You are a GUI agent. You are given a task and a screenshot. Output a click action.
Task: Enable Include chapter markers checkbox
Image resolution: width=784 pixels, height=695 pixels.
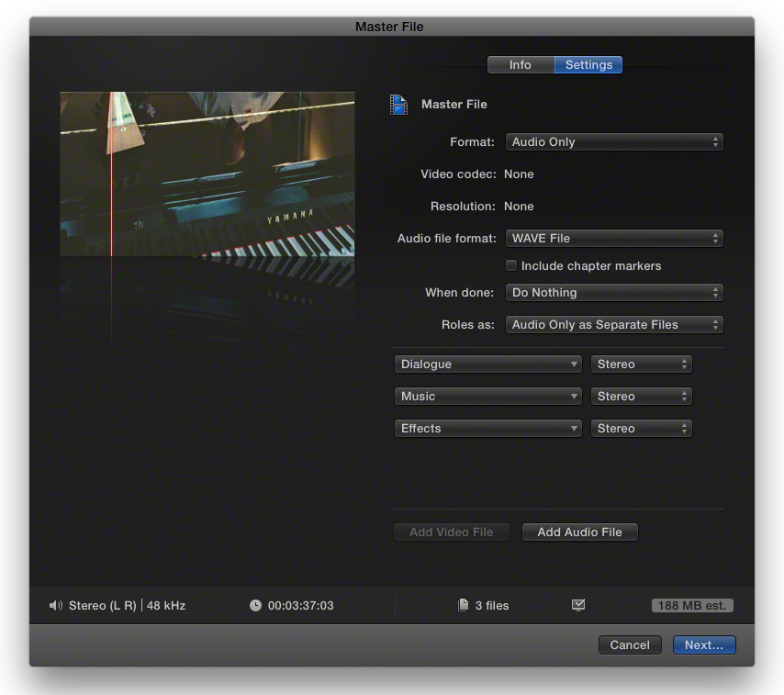pos(511,265)
